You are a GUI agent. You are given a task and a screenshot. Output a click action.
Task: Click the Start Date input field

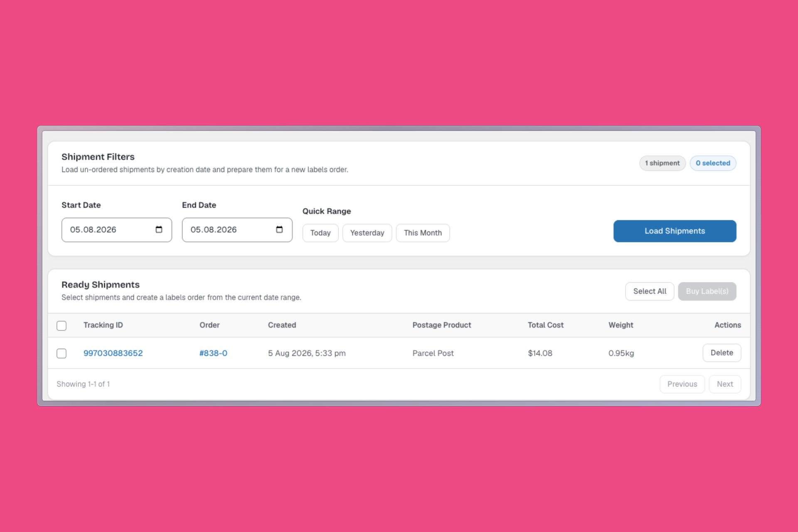pos(117,230)
